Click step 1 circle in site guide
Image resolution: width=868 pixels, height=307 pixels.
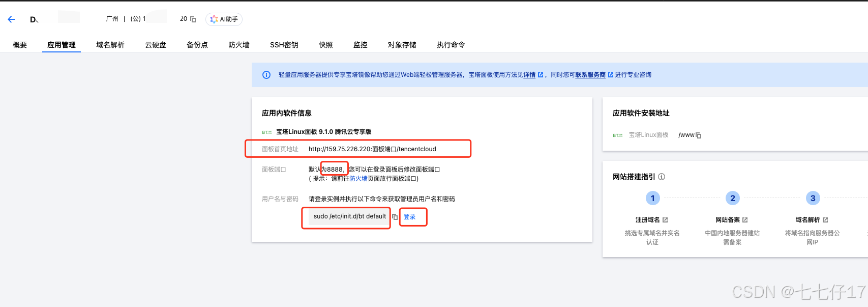point(653,198)
